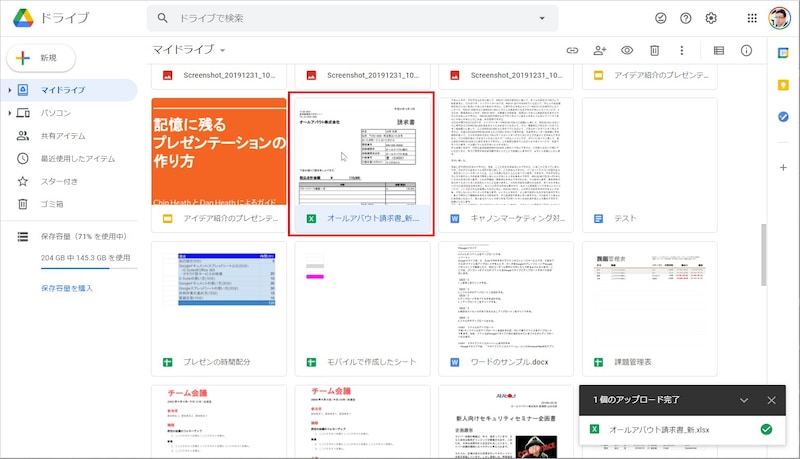This screenshot has height=459, width=800.
Task: Click the 保存容量を購入 link
Action: coord(67,288)
